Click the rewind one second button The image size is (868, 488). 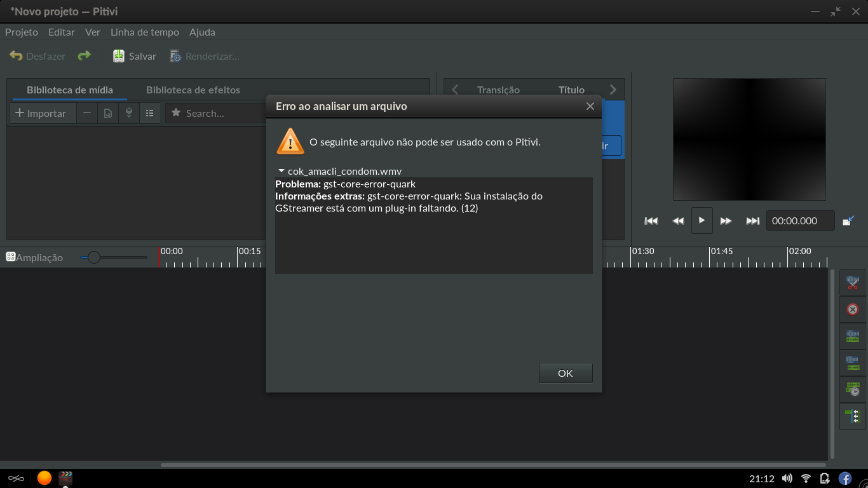pos(678,220)
